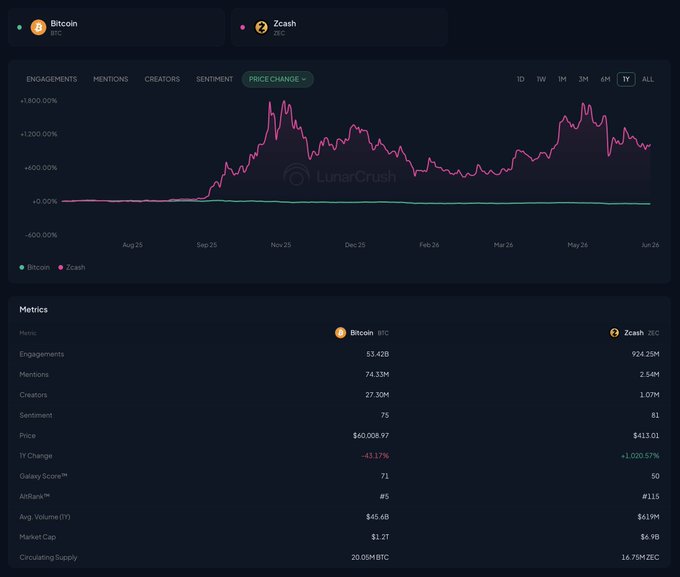Click Bitcoin circulating supply 20.05M BTC

tap(370, 557)
